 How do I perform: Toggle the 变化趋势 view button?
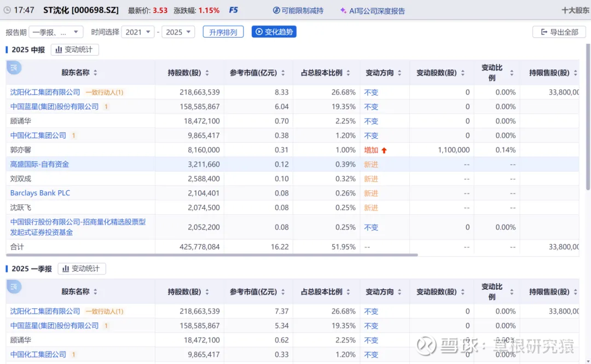tap(274, 32)
